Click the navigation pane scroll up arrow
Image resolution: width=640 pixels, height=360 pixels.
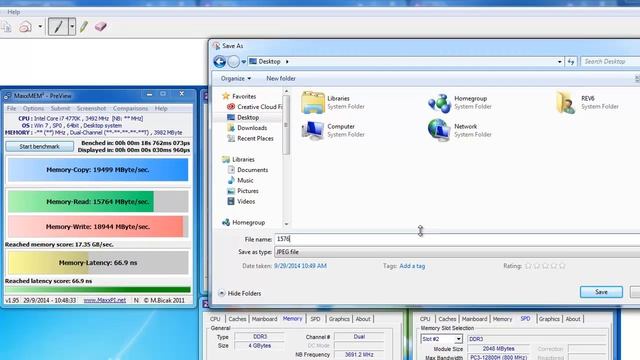pos(286,91)
